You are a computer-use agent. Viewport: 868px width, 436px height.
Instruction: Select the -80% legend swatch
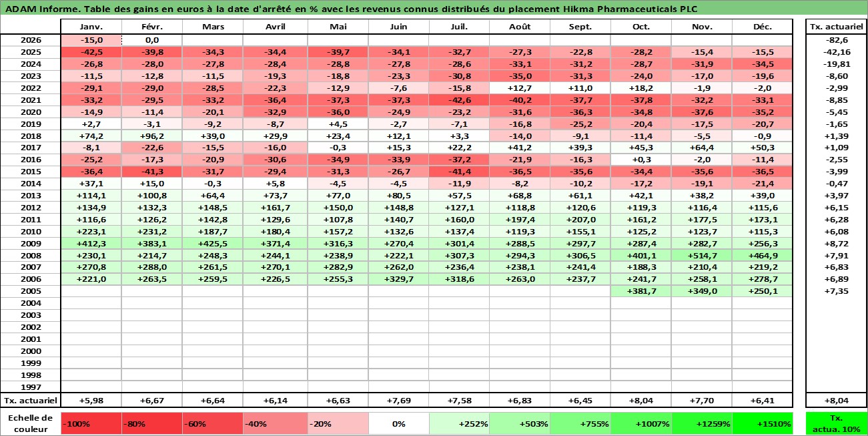point(151,423)
